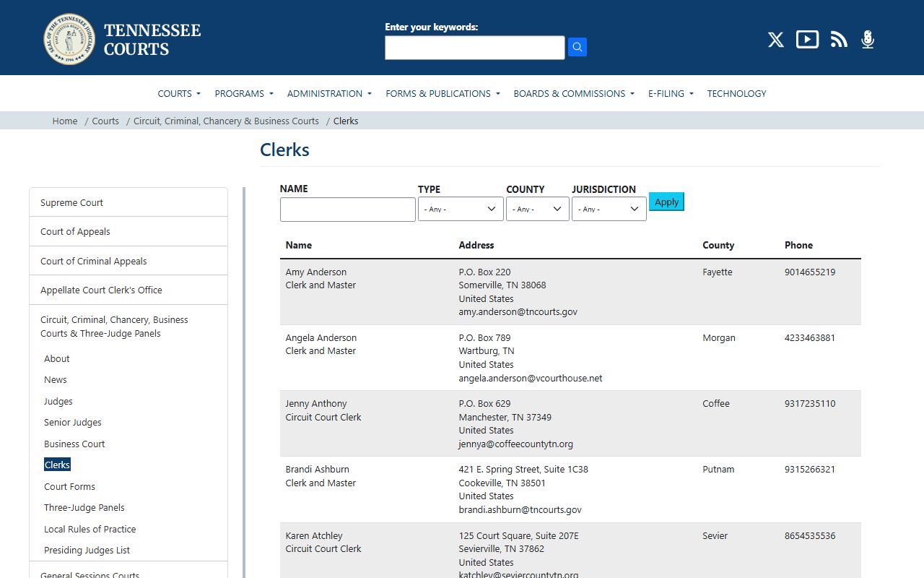Image resolution: width=924 pixels, height=578 pixels.
Task: Open the County filter dropdown
Action: (x=538, y=209)
